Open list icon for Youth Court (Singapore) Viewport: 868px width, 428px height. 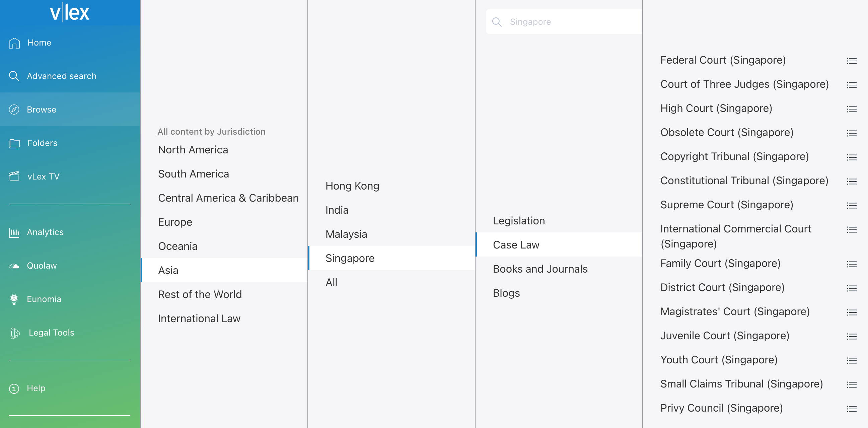coord(852,360)
